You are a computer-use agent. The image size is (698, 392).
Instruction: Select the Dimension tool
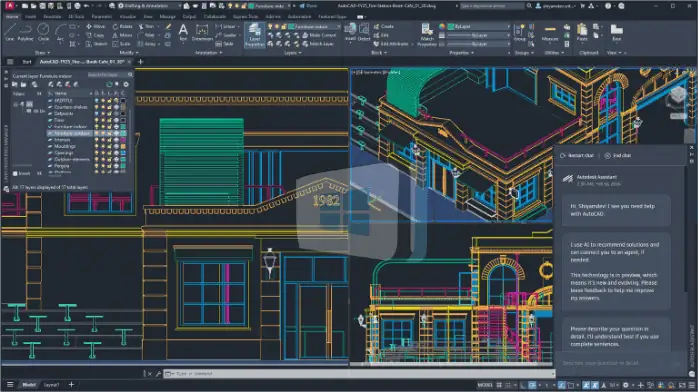tap(202, 32)
